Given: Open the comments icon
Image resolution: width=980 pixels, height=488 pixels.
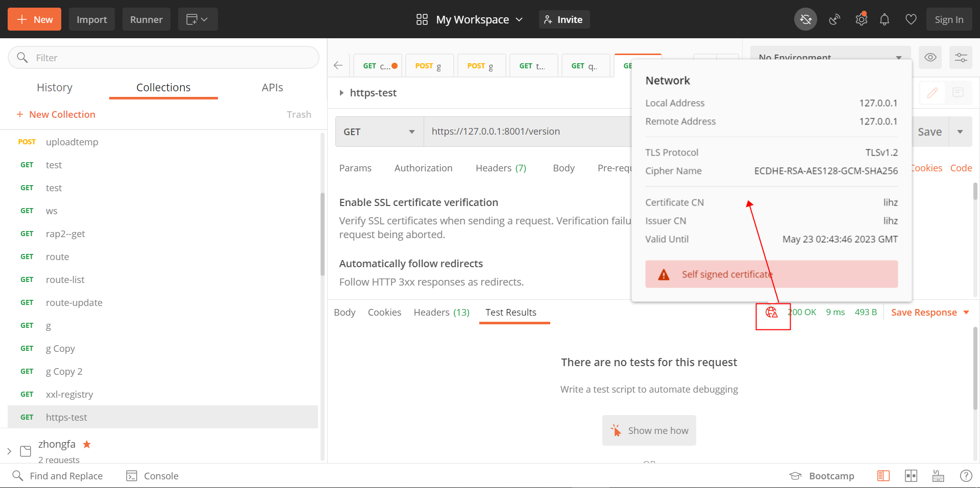Looking at the screenshot, I should [958, 93].
